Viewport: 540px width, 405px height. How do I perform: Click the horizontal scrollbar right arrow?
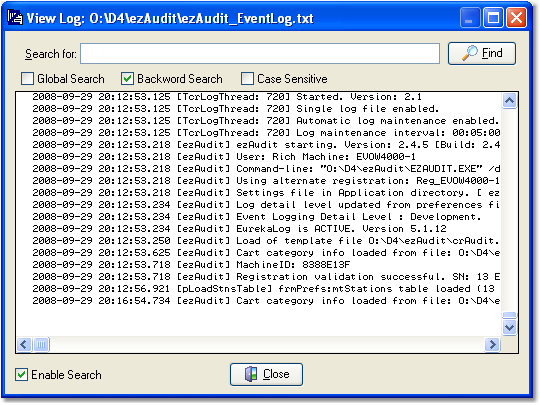[x=492, y=344]
